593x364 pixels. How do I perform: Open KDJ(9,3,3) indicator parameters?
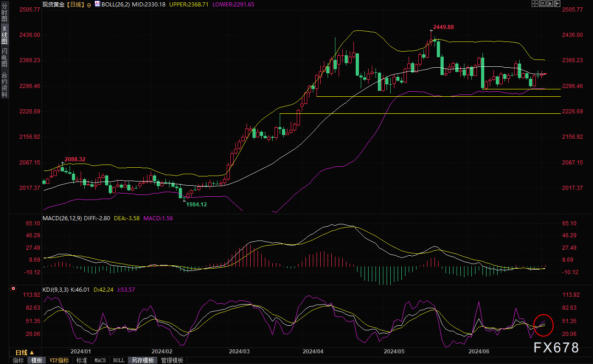pos(55,289)
